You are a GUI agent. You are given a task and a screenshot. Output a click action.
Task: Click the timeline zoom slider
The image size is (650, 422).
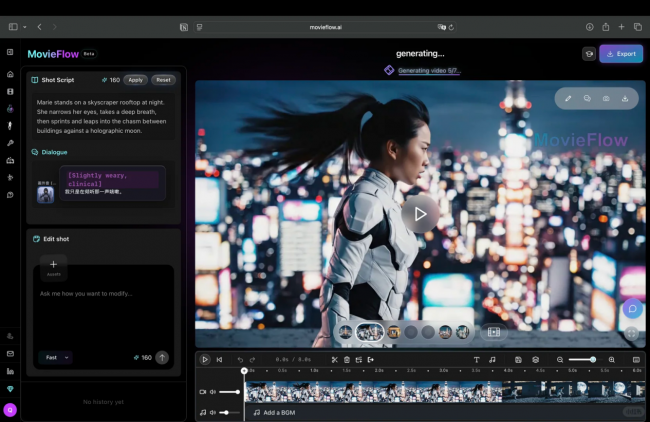click(x=585, y=359)
